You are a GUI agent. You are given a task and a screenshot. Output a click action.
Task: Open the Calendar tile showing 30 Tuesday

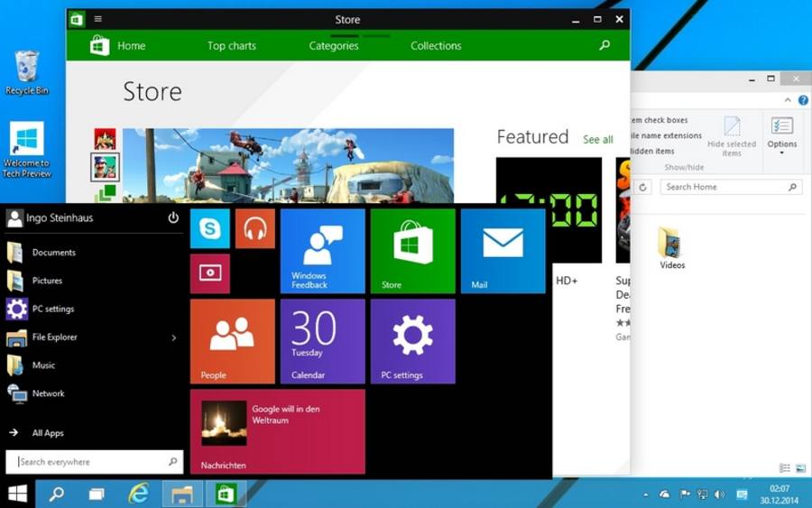point(323,341)
